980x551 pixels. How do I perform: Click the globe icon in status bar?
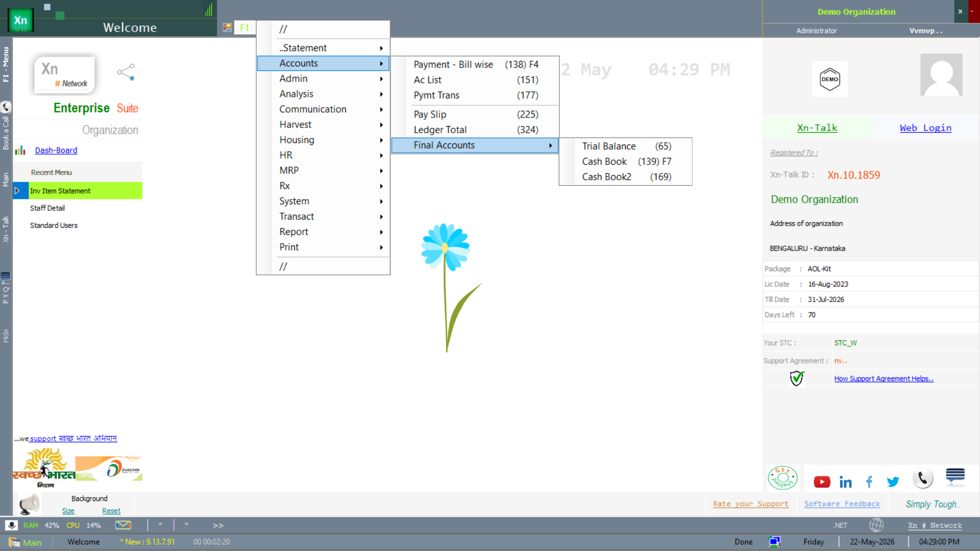tap(876, 525)
